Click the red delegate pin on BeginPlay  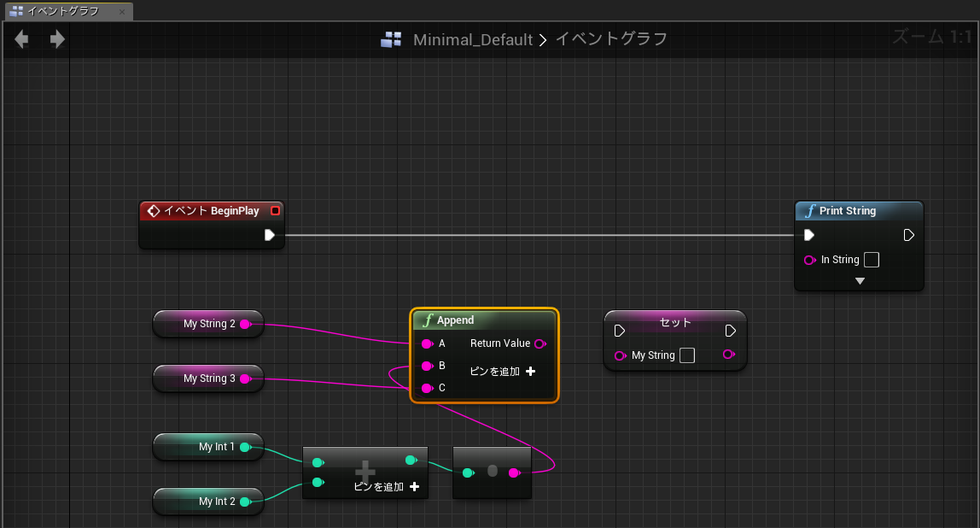tap(275, 211)
